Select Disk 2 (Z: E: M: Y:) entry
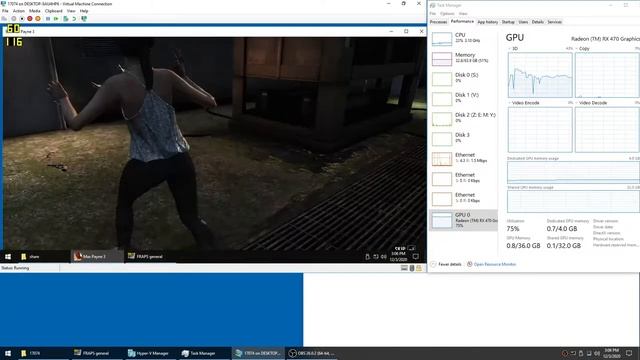 click(x=463, y=119)
